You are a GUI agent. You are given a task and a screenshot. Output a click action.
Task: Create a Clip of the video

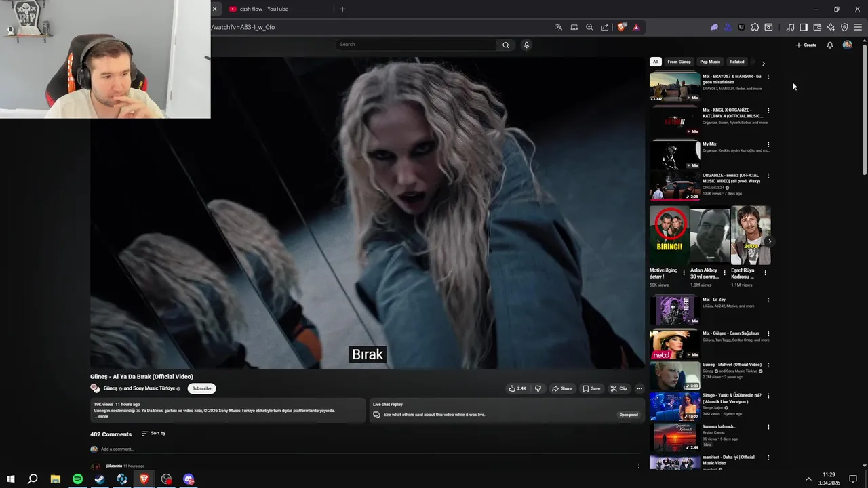[x=618, y=388]
